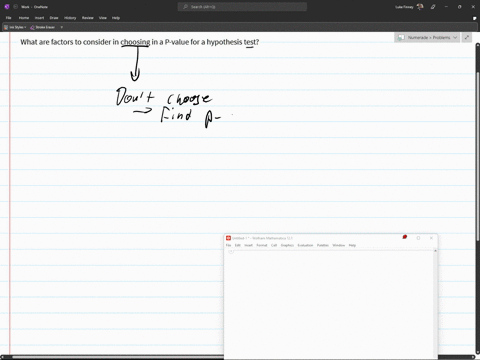Click the OneNote app logo icon
This screenshot has width=480, height=360.
click(7, 7)
